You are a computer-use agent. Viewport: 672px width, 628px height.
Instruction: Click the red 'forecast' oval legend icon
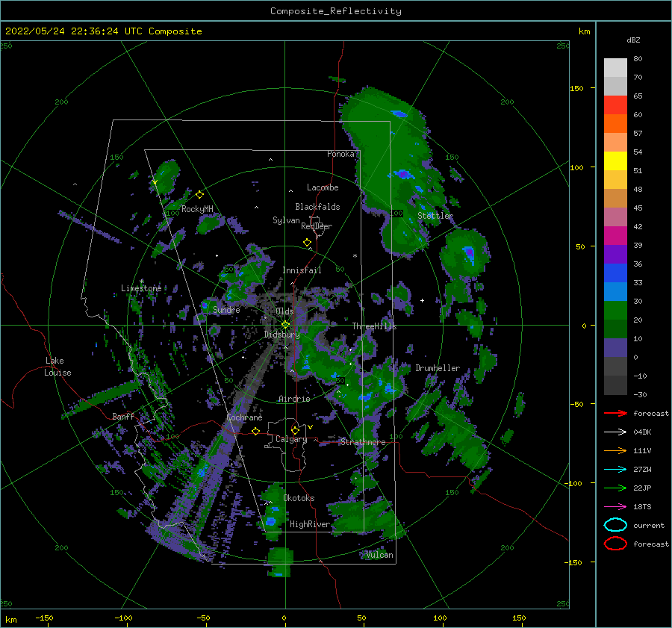[x=615, y=544]
